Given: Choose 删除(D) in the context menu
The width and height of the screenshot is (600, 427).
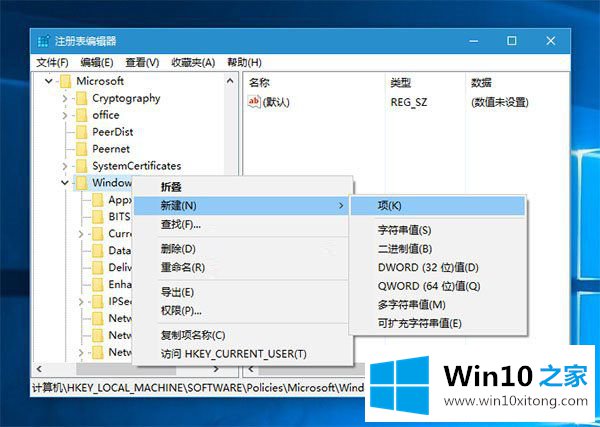Looking at the screenshot, I should (x=243, y=249).
